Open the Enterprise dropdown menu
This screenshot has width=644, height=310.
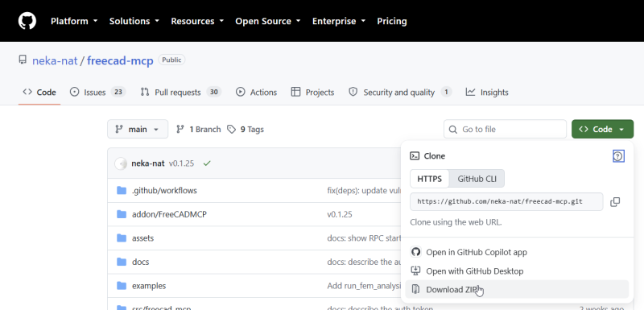339,21
